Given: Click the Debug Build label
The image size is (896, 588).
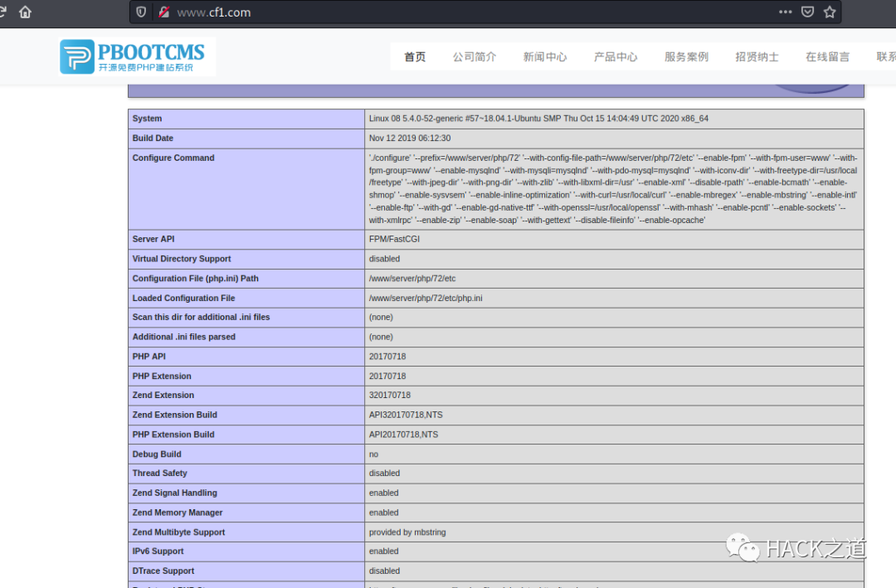Looking at the screenshot, I should (x=157, y=454).
